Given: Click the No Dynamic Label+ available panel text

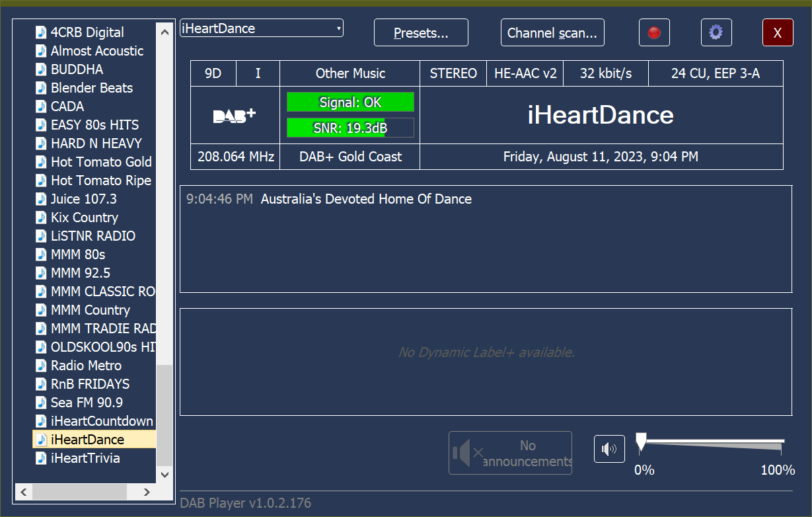Looking at the screenshot, I should pos(486,352).
